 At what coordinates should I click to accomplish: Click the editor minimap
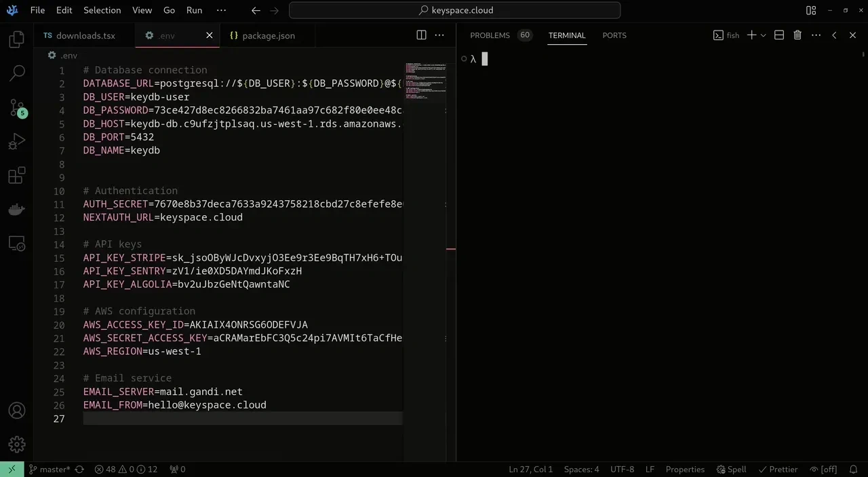pyautogui.click(x=425, y=81)
